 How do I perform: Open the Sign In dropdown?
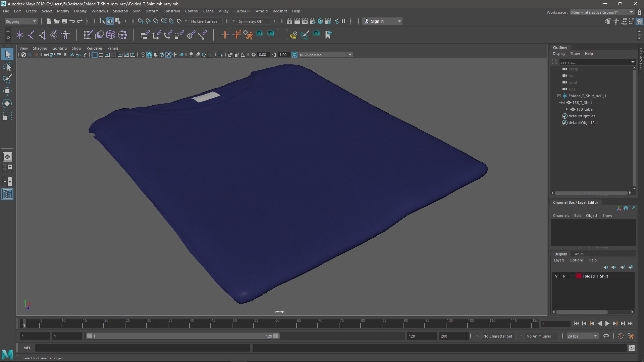click(382, 21)
